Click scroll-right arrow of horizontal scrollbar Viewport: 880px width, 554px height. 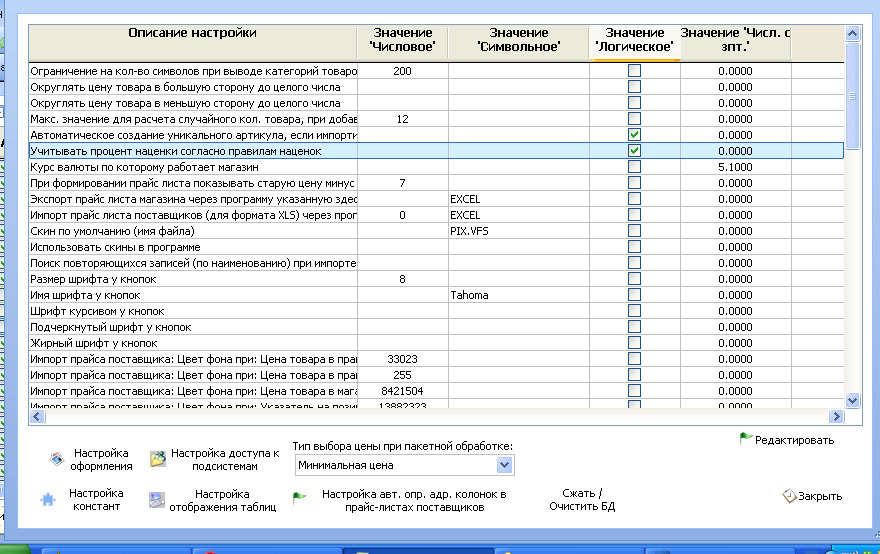click(836, 416)
